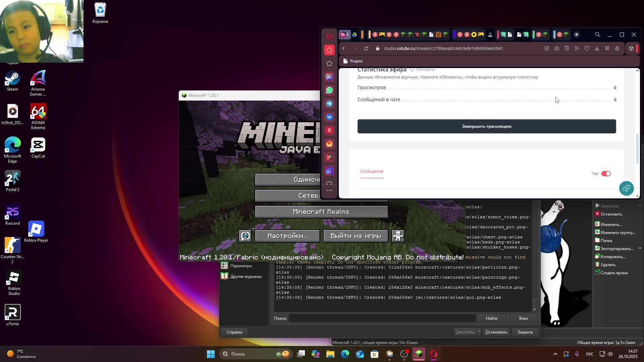Click the Rutube support chat bubble
The height and width of the screenshot is (362, 644).
pos(626,188)
